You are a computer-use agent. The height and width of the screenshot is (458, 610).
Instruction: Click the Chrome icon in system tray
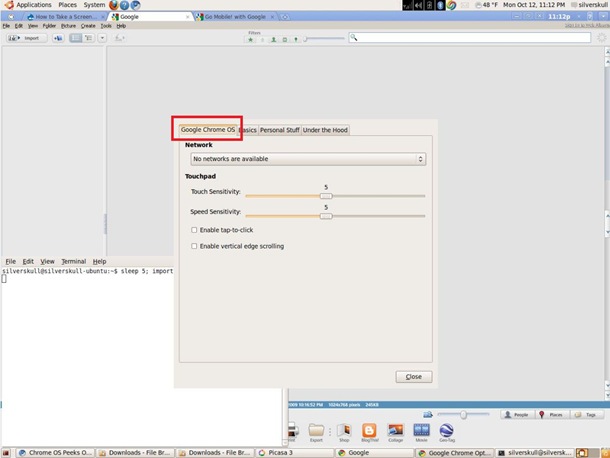(x=451, y=5)
